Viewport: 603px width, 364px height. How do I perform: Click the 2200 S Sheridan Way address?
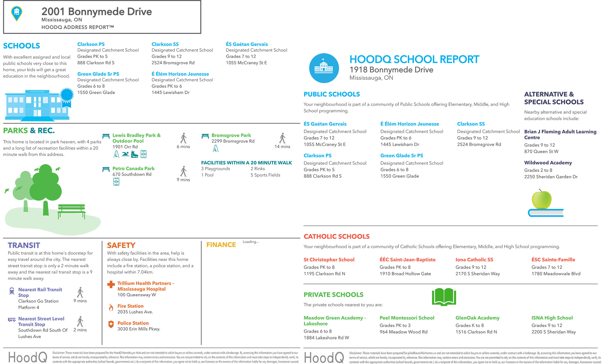coord(554,332)
